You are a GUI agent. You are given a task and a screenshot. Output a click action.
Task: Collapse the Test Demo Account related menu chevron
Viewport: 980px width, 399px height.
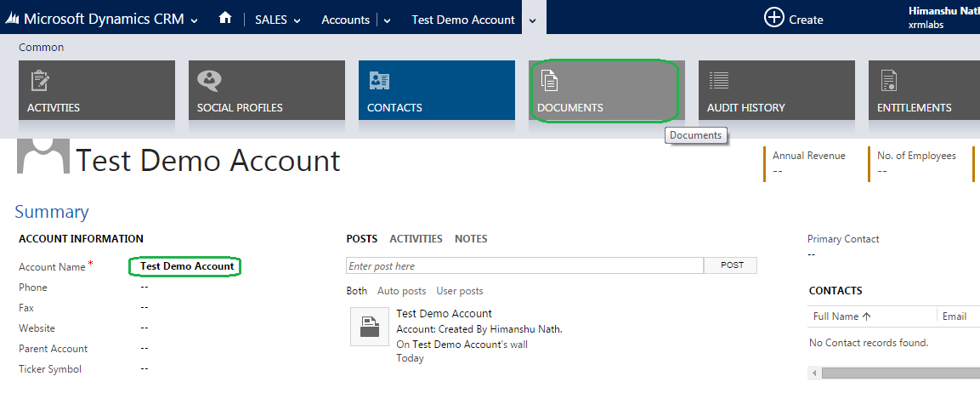click(532, 20)
